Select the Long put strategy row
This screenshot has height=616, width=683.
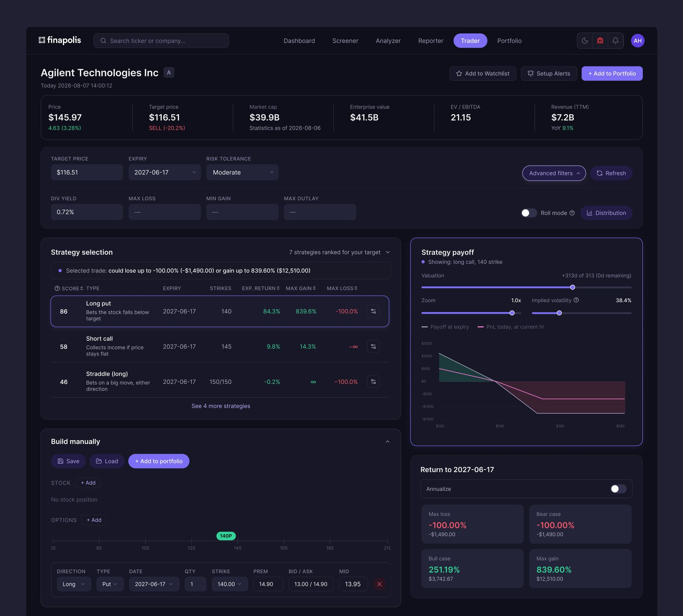click(220, 311)
